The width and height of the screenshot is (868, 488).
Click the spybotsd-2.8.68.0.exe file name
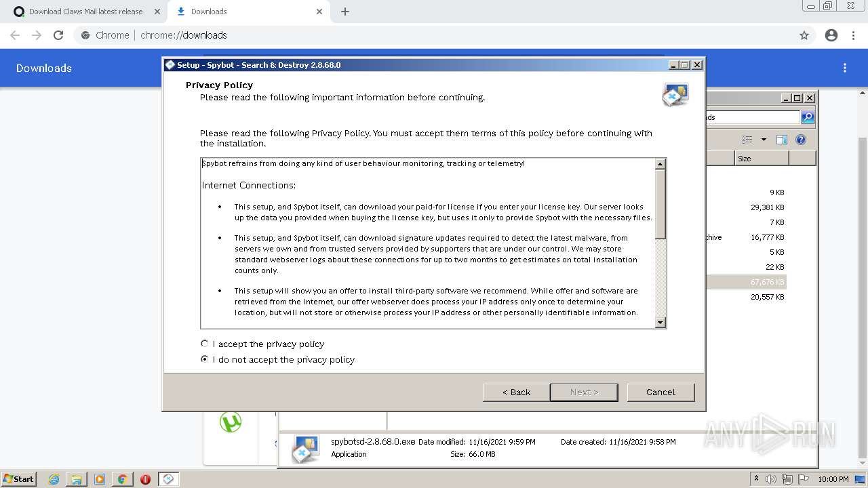tap(373, 442)
